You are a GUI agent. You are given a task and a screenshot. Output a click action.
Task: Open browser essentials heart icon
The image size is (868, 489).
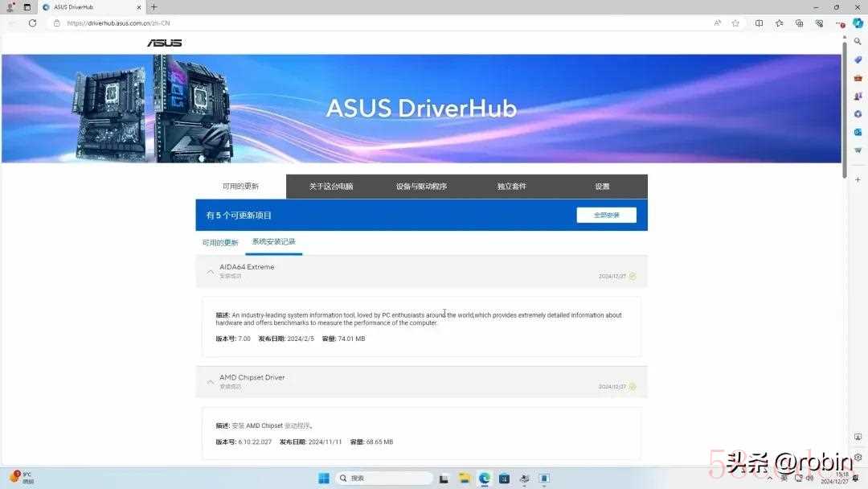point(819,23)
